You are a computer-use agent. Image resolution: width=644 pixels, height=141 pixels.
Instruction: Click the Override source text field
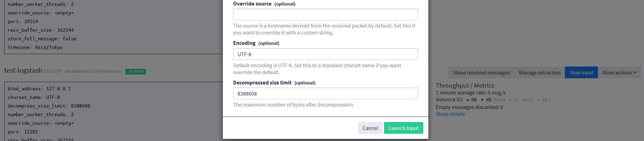(x=325, y=14)
